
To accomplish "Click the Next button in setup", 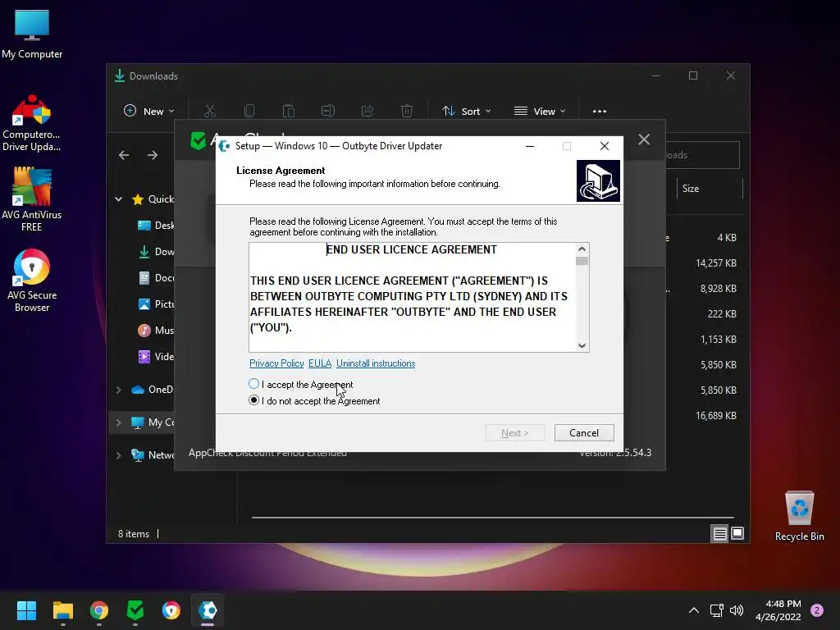I will pos(515,433).
